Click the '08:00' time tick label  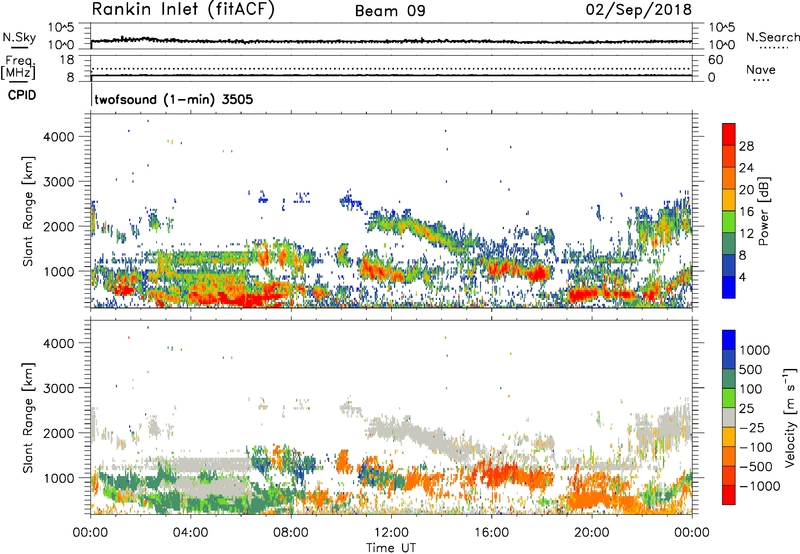coord(291,533)
